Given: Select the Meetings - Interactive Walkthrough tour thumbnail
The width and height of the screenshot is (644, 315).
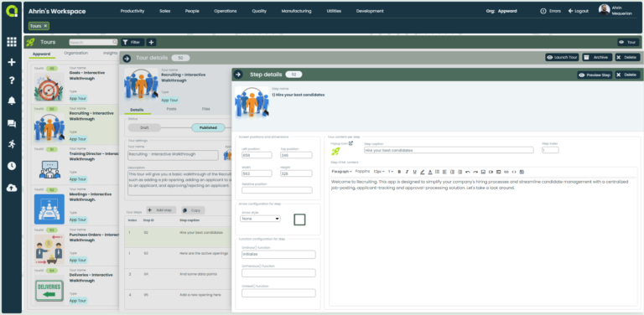Looking at the screenshot, I should 49,209.
